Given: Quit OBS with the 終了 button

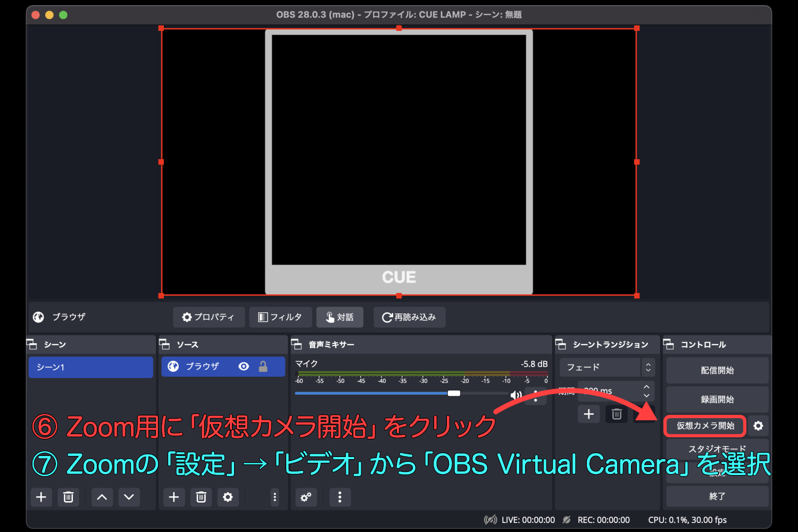Looking at the screenshot, I should (x=717, y=496).
